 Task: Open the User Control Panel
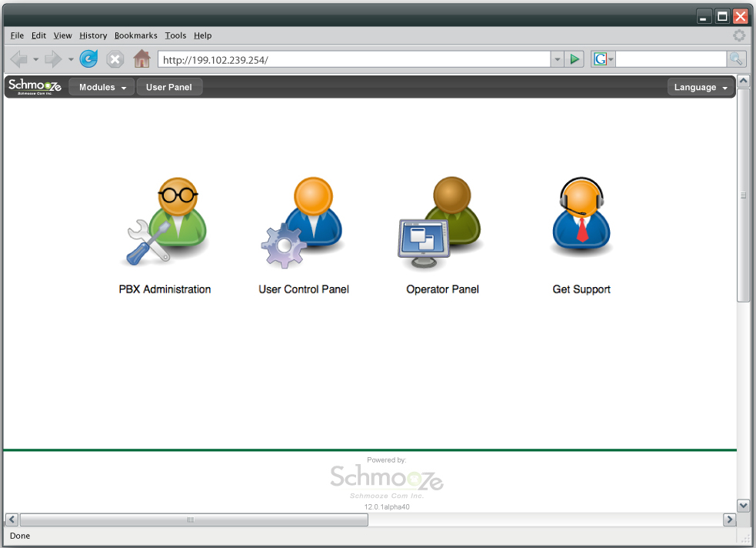[x=303, y=223]
